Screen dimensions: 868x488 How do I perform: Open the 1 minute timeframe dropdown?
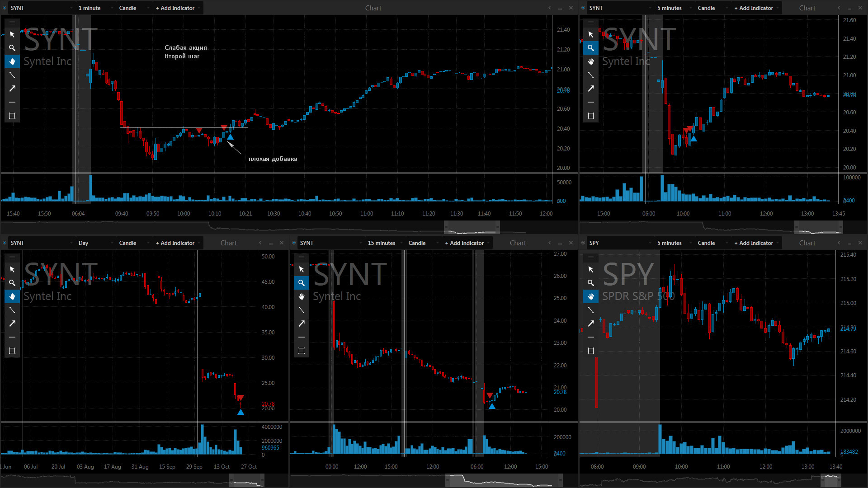[x=96, y=8]
